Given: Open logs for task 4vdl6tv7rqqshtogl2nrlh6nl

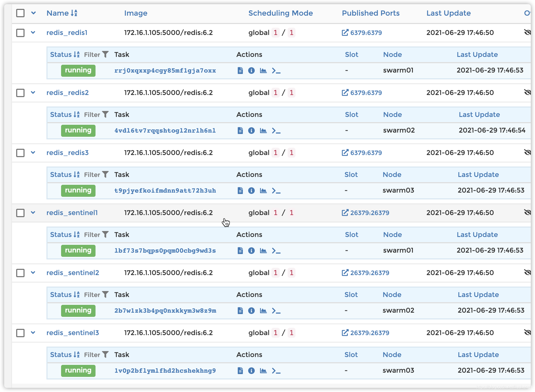Looking at the screenshot, I should click(x=240, y=130).
